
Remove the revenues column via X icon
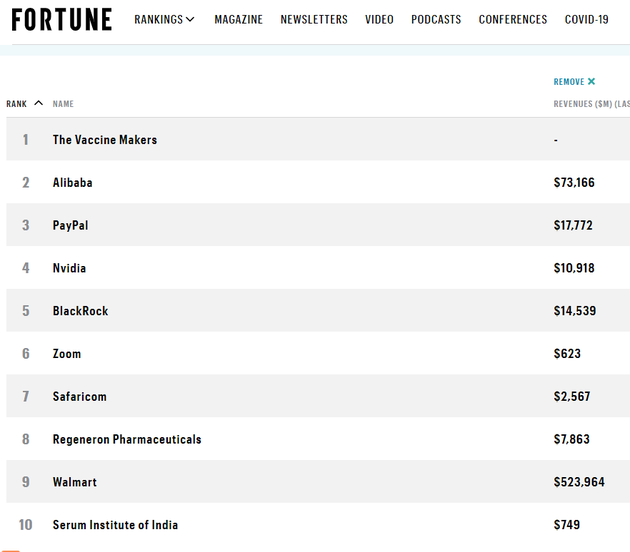(591, 82)
